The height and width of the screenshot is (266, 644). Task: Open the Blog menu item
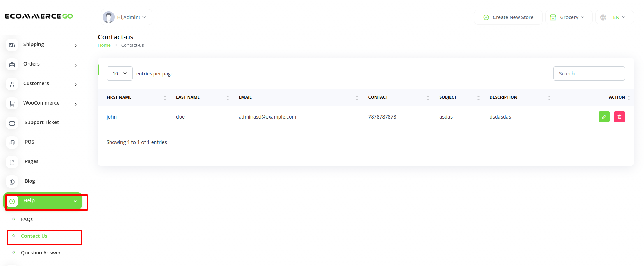(30, 181)
